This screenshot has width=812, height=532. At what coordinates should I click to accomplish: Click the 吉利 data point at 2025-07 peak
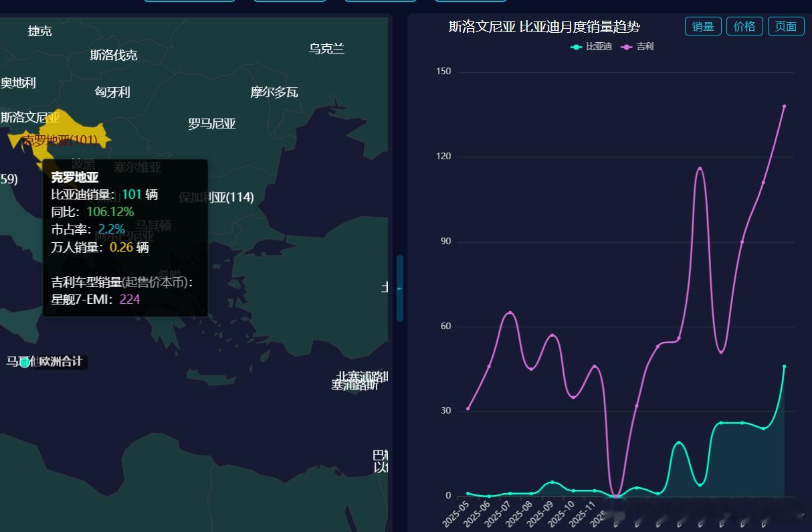click(510, 313)
